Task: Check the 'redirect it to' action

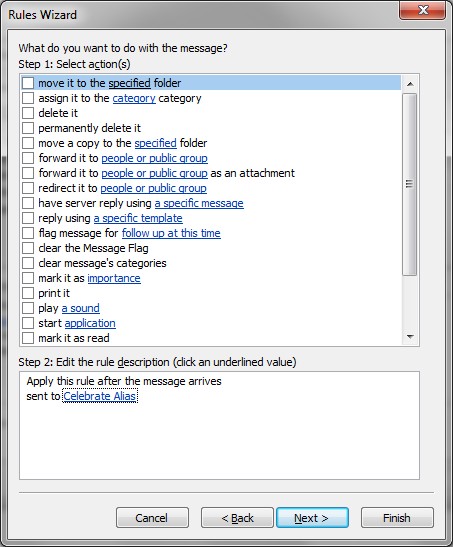Action: (x=28, y=188)
